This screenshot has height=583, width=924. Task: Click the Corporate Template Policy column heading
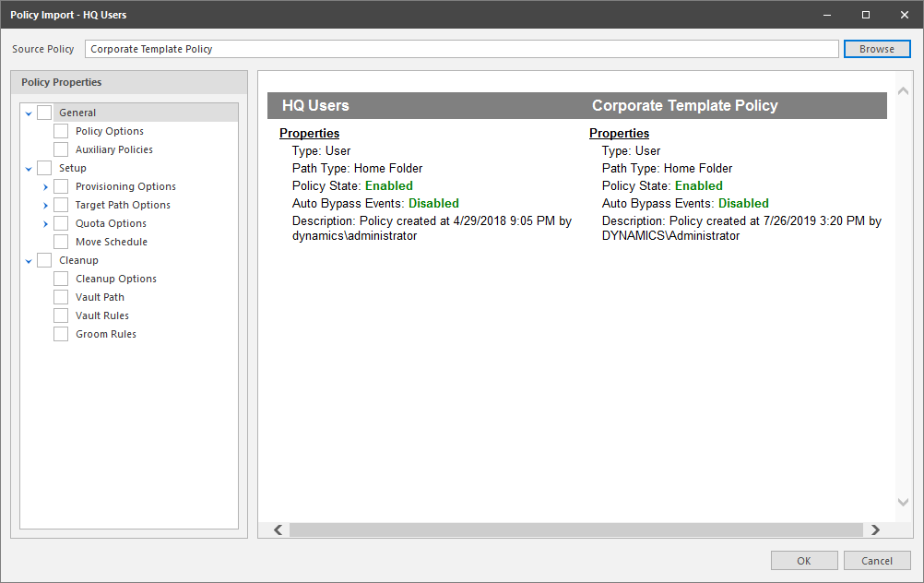click(x=685, y=105)
